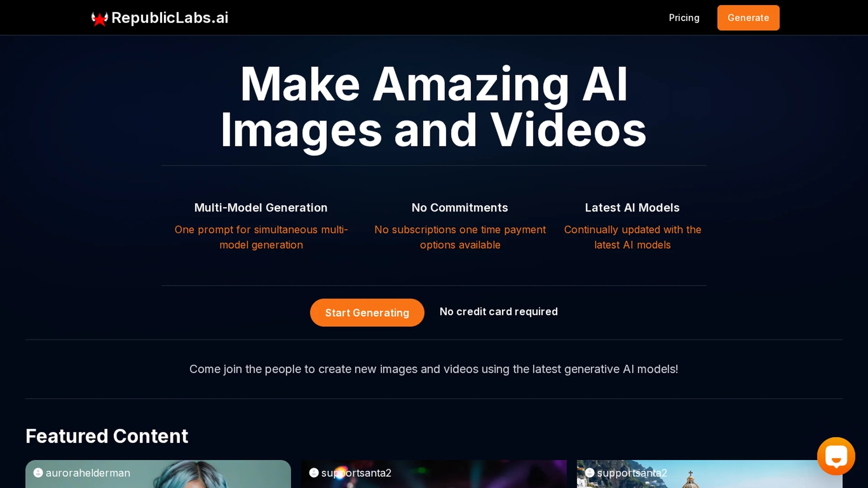Click the aurorahelderman username

pos(88,473)
